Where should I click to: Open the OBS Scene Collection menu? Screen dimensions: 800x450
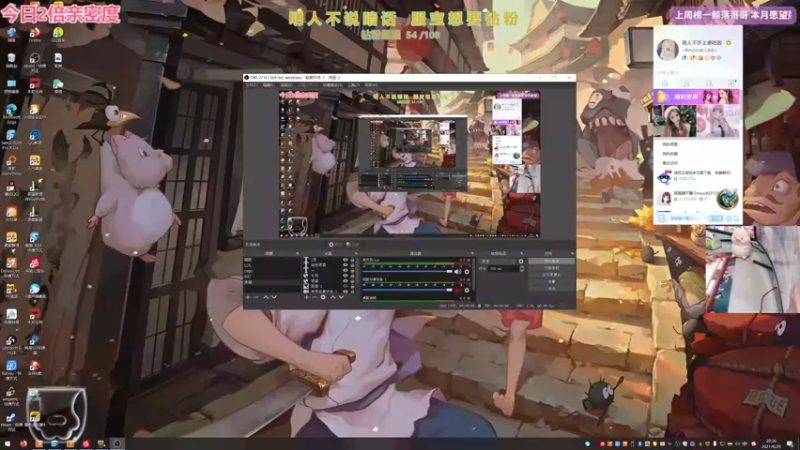(x=332, y=85)
